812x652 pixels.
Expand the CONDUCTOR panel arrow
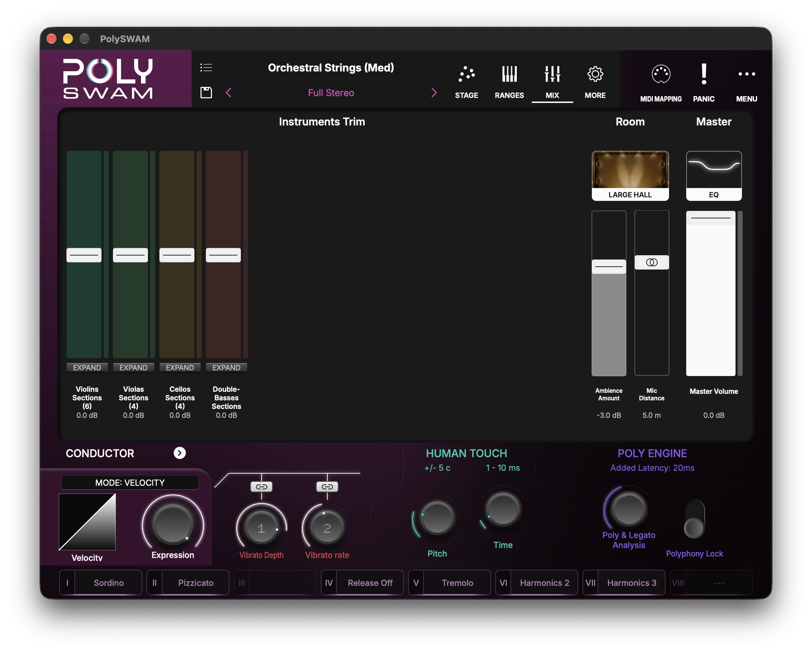[180, 453]
